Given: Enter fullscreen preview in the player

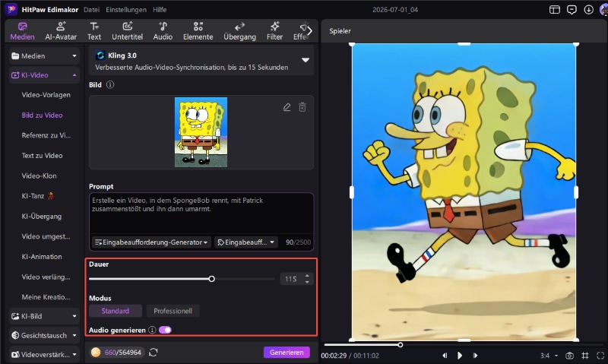Looking at the screenshot, I should click(x=600, y=356).
